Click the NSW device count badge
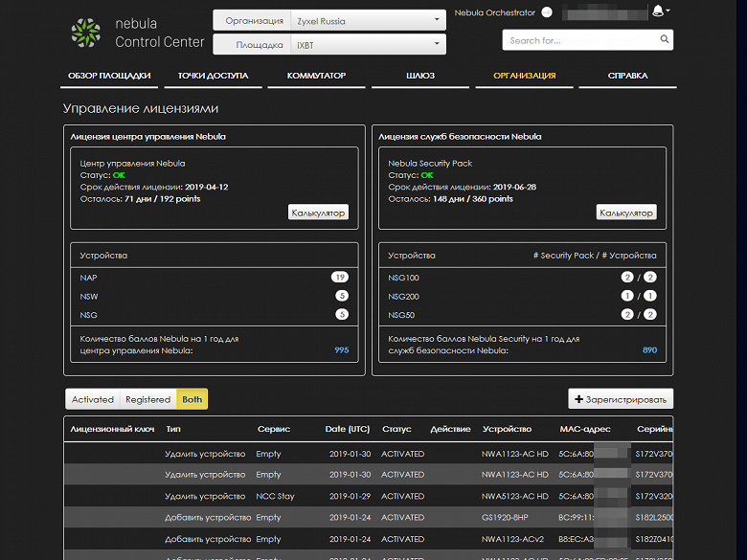 click(341, 296)
